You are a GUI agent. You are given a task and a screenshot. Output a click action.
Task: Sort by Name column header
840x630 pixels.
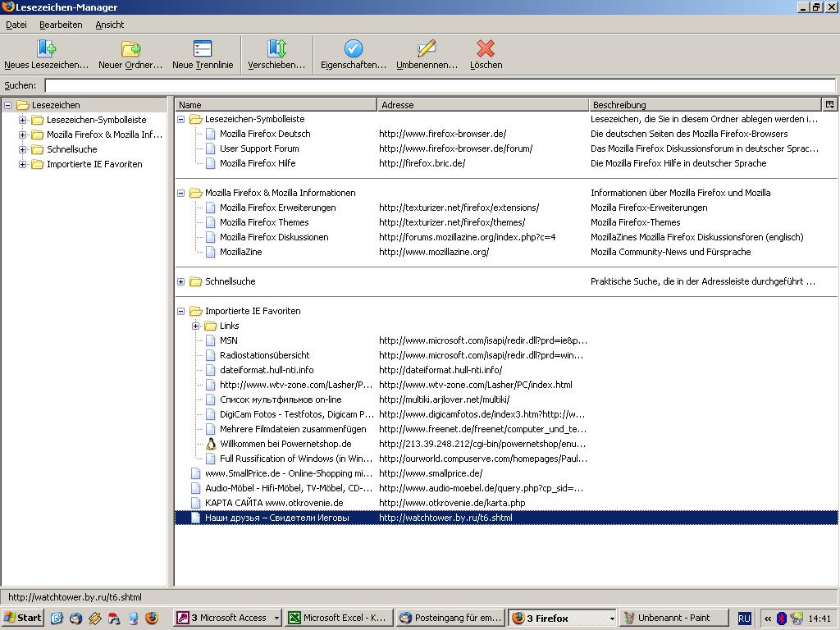[x=276, y=104]
